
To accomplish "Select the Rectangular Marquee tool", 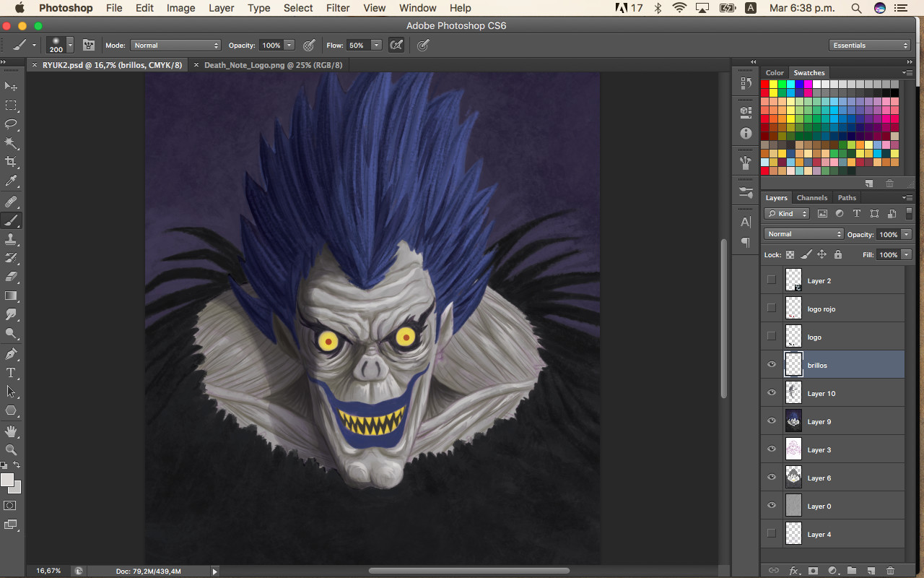I will pos(11,105).
